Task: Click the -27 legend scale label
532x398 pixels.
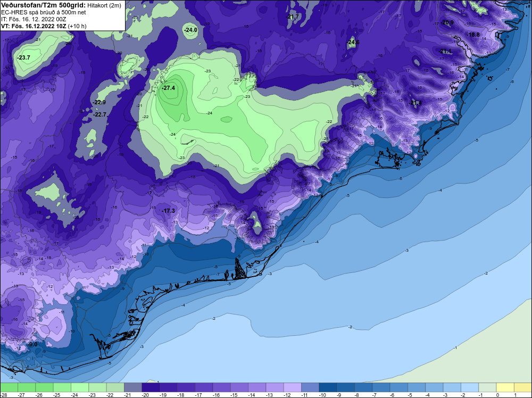Action: coord(21,395)
